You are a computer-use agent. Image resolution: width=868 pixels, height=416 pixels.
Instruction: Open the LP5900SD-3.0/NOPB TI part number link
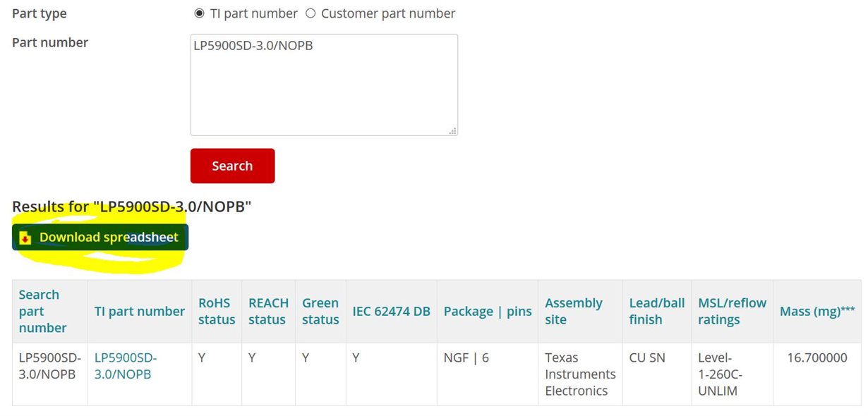coord(126,366)
